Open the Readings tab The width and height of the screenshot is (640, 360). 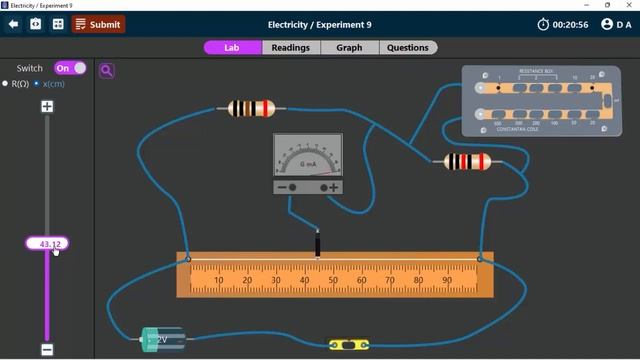(x=291, y=47)
